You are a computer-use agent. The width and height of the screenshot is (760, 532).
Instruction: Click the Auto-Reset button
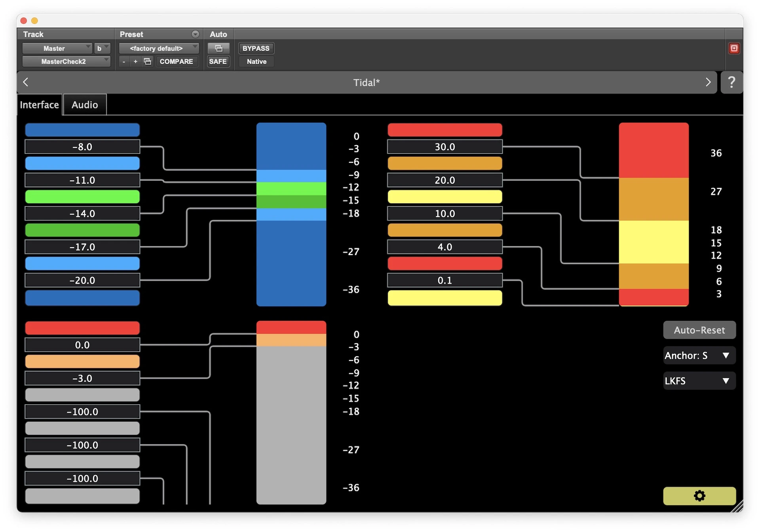point(699,330)
